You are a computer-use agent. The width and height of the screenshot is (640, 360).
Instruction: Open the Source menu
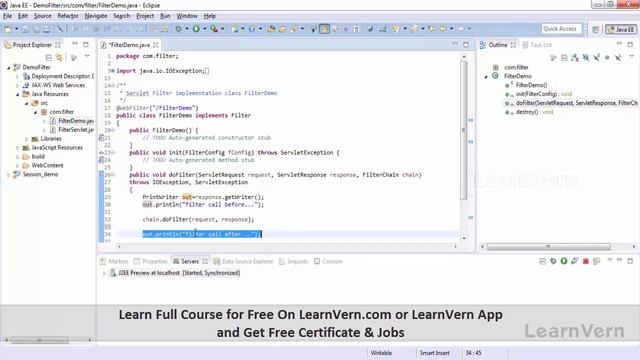tap(42, 16)
